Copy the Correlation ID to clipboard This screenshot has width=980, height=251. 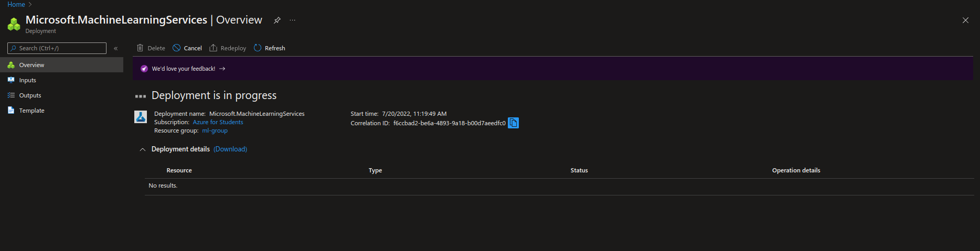(513, 123)
